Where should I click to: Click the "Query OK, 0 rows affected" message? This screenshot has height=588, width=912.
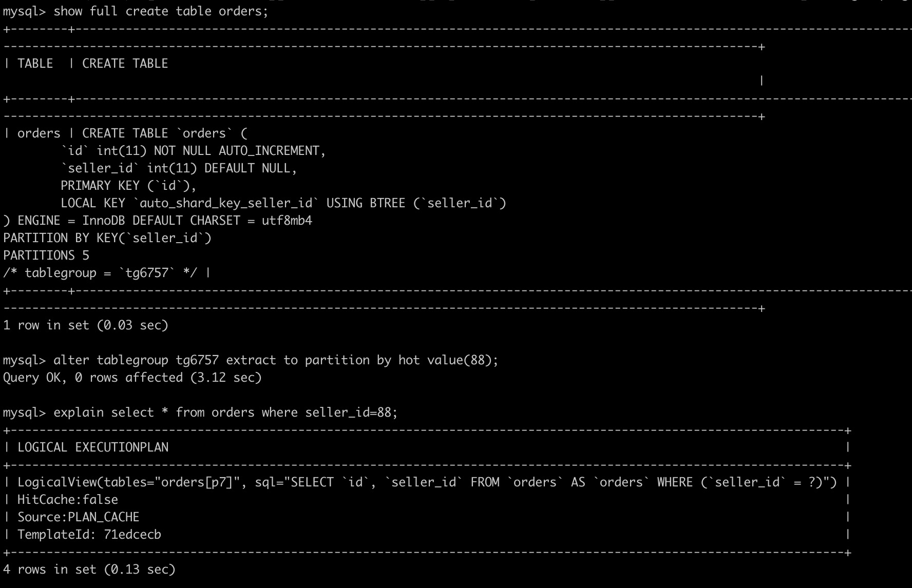(x=132, y=378)
